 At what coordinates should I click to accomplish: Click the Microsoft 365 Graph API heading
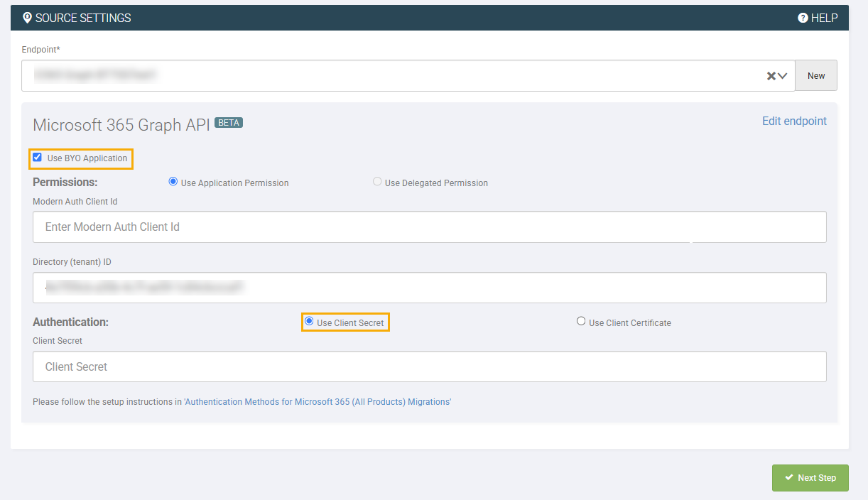121,125
